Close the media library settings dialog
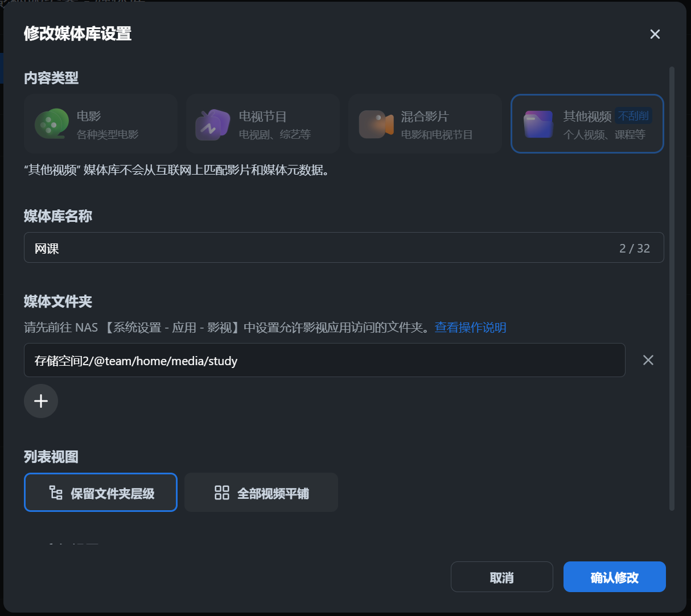 (x=655, y=34)
